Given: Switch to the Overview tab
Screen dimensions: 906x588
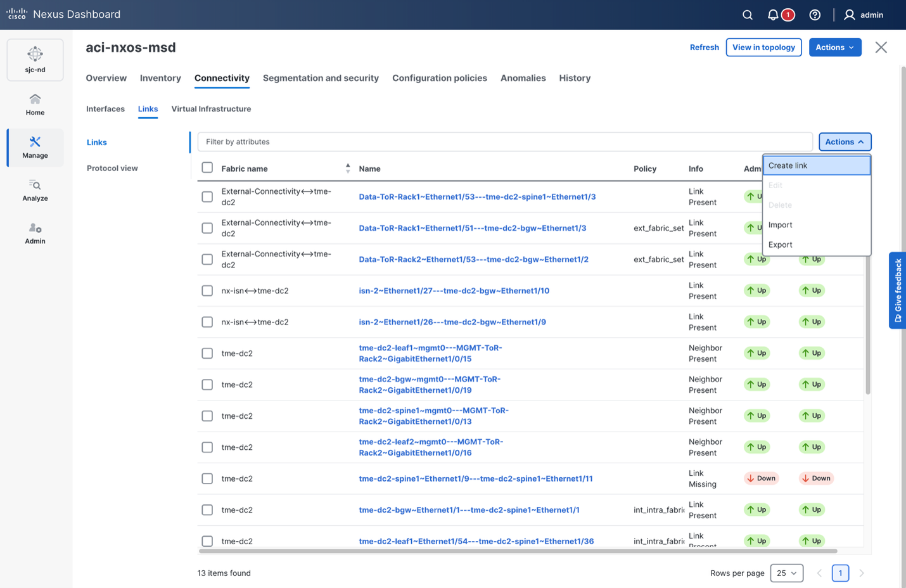Looking at the screenshot, I should [106, 78].
